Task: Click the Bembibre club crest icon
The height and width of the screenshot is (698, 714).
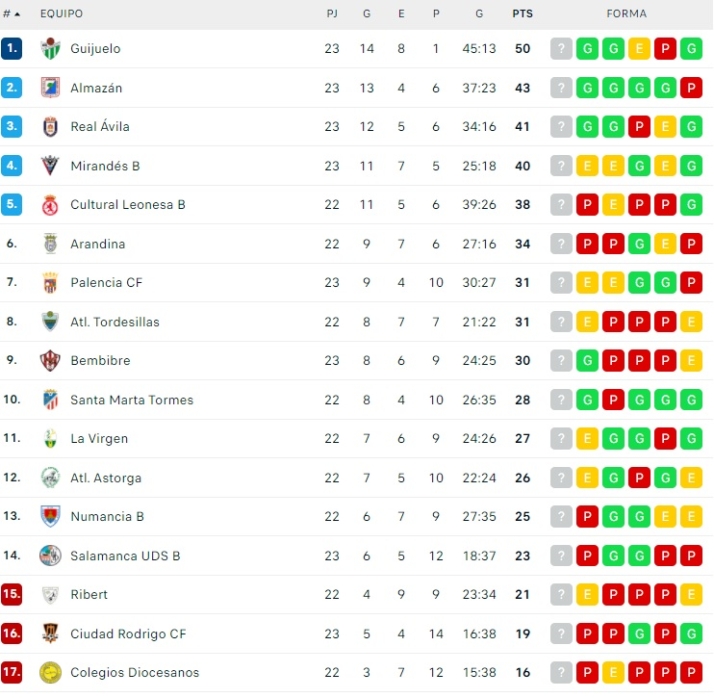Action: (x=50, y=361)
